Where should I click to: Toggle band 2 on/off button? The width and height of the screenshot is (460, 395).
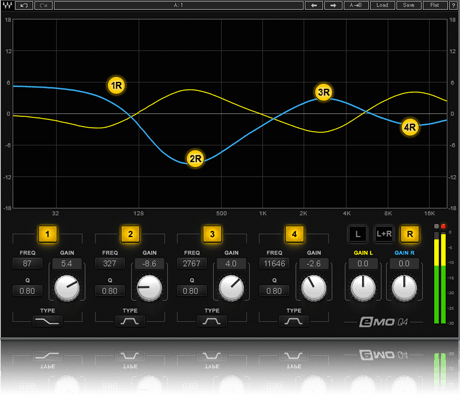point(130,234)
